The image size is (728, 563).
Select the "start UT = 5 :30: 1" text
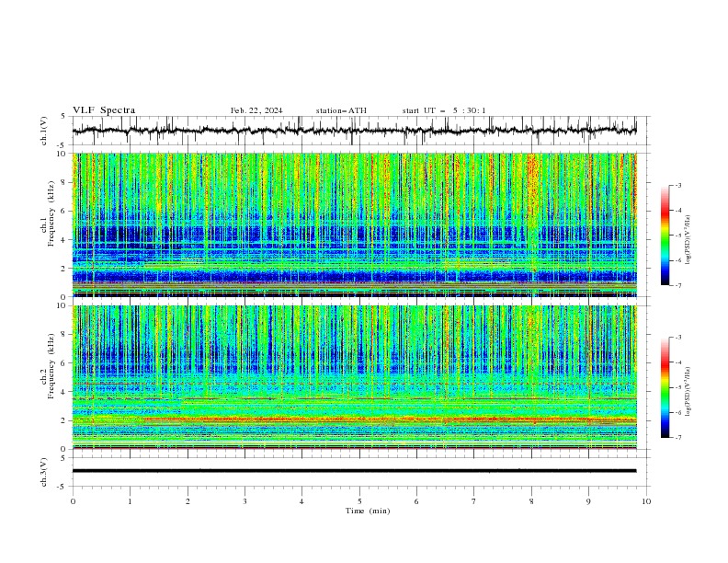[x=444, y=110]
